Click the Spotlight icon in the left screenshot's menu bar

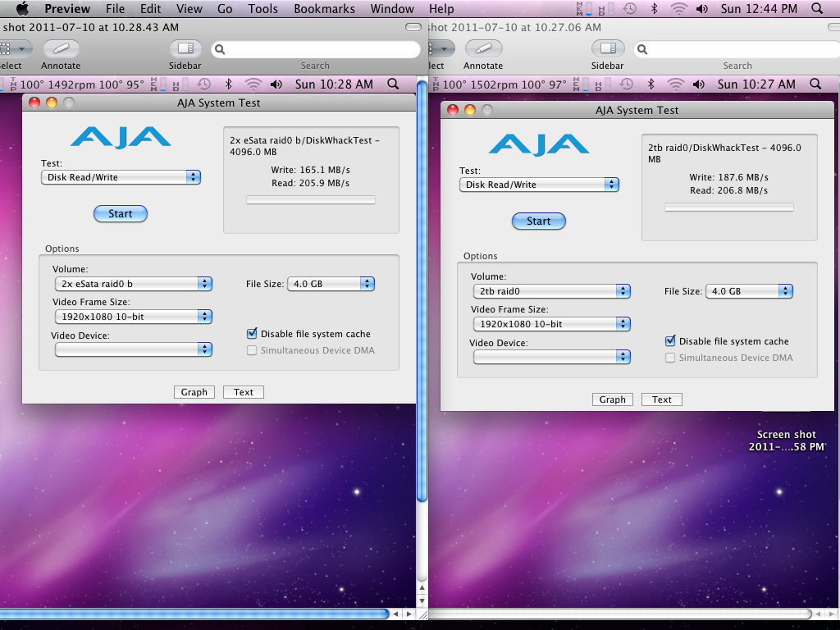(x=393, y=84)
